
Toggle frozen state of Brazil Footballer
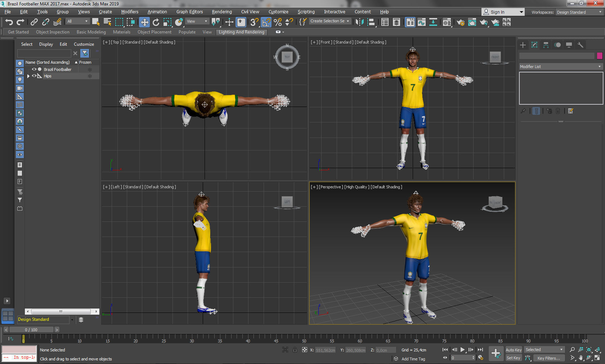90,69
